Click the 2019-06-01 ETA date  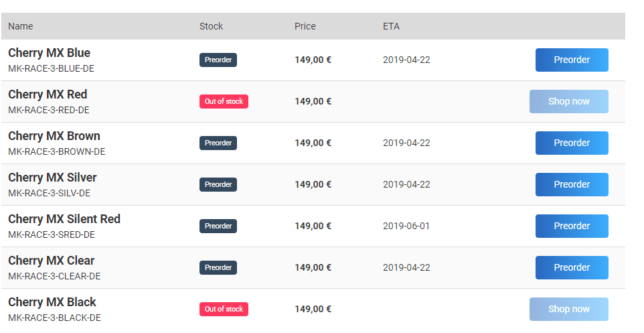(406, 226)
